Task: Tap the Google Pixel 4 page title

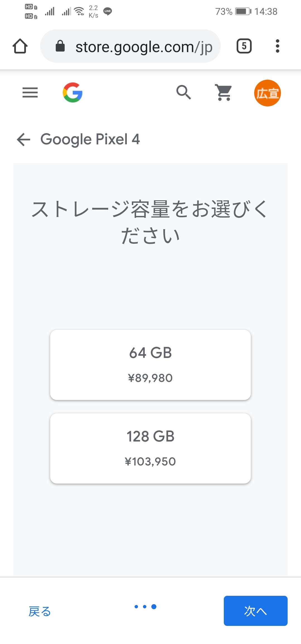Action: (x=90, y=139)
